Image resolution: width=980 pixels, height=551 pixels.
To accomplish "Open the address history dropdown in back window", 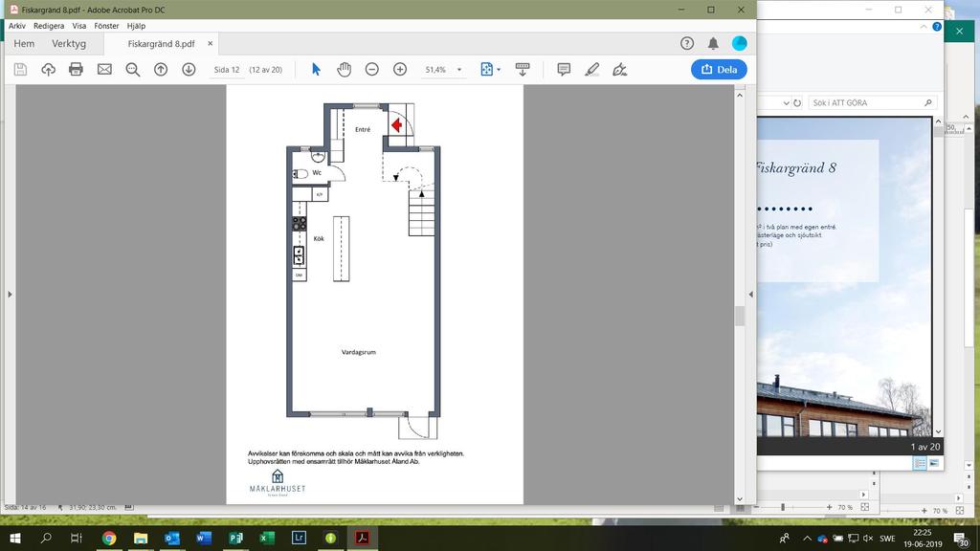I will (786, 103).
